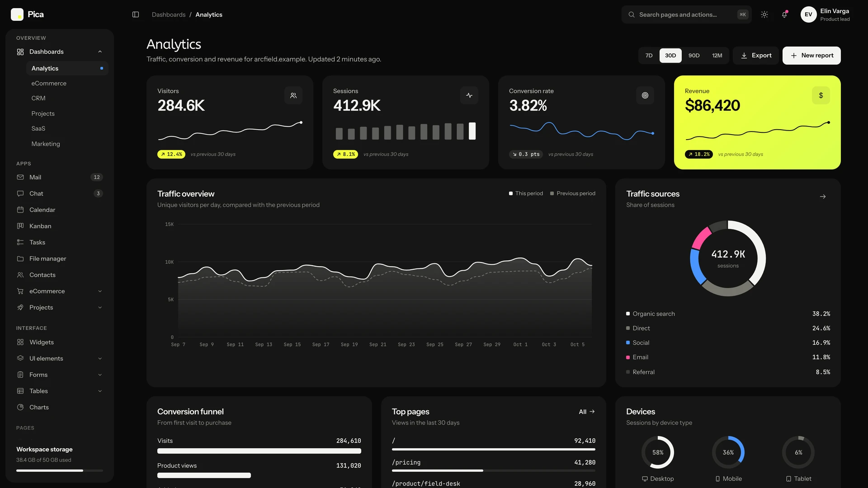
Task: Open All top pages link
Action: click(587, 412)
